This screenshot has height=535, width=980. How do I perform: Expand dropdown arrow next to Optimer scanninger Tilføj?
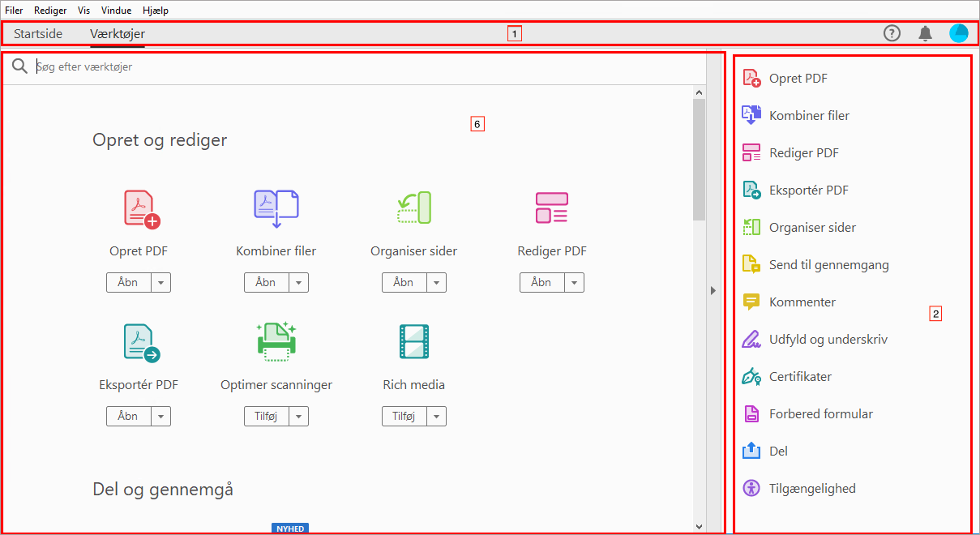[298, 416]
